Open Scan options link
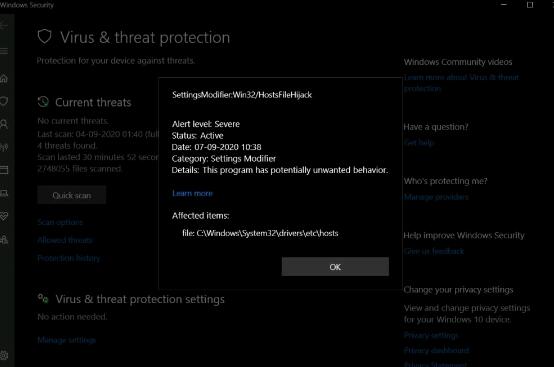 60,222
